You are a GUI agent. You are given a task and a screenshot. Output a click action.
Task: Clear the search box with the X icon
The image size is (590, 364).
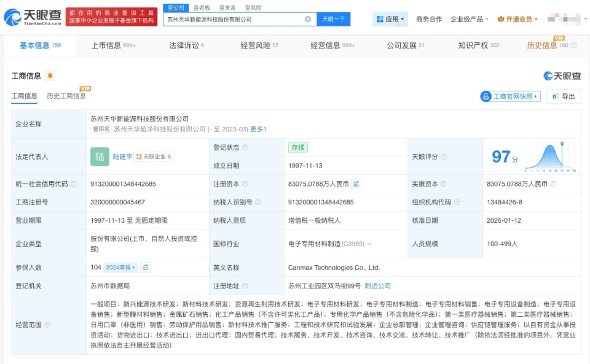coord(308,19)
